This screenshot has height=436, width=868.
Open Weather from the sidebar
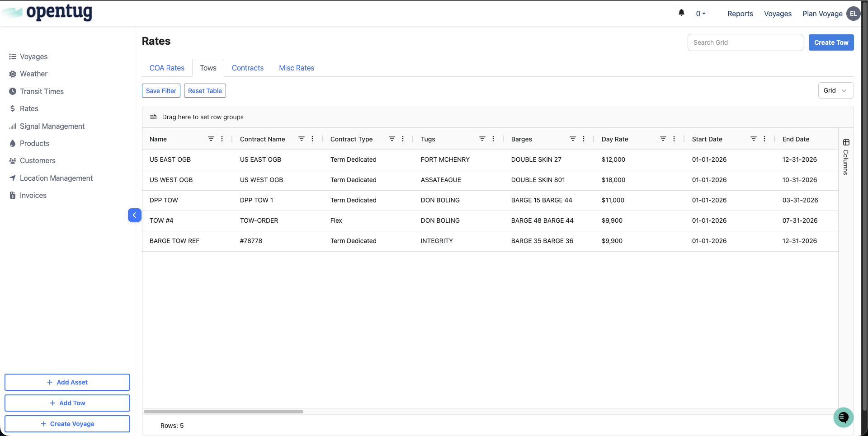(33, 74)
